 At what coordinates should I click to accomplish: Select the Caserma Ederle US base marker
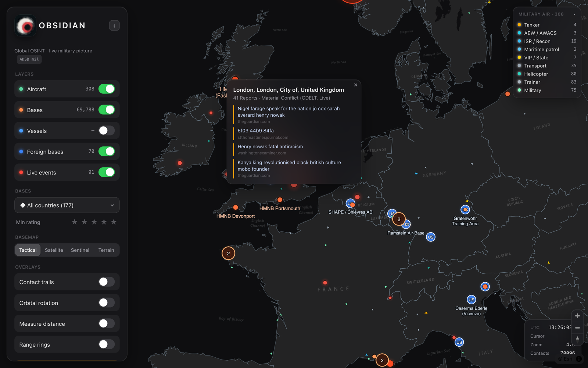click(471, 300)
